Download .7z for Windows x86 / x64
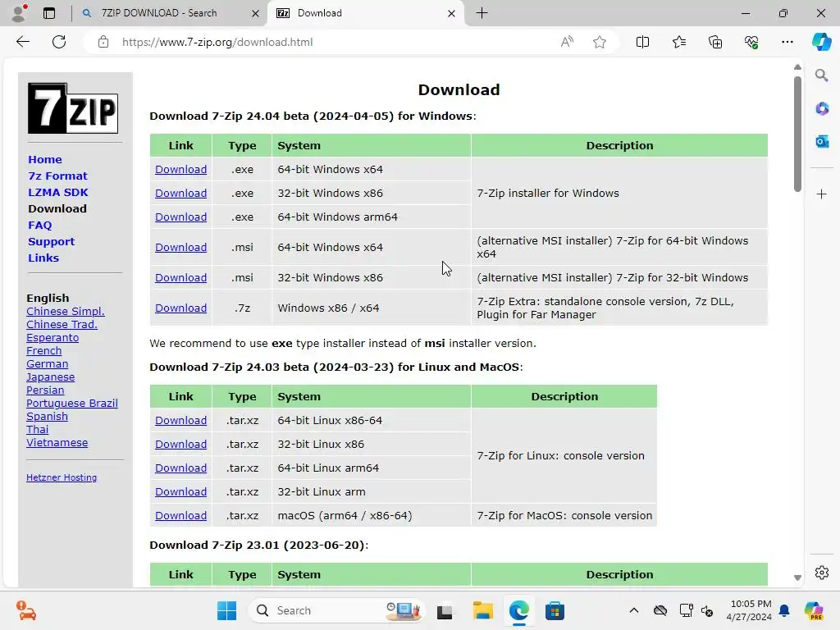 pos(180,308)
